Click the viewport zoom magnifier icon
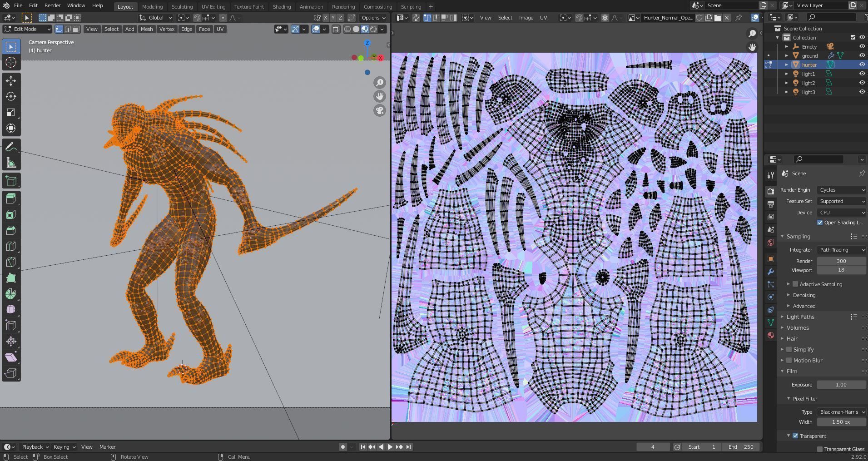Viewport: 868px width, 461px height. point(379,83)
